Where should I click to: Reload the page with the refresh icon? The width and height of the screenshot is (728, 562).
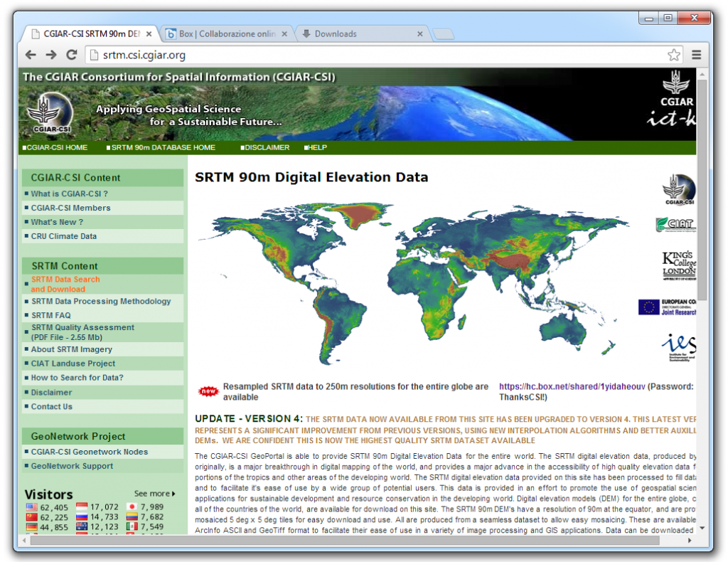(72, 55)
